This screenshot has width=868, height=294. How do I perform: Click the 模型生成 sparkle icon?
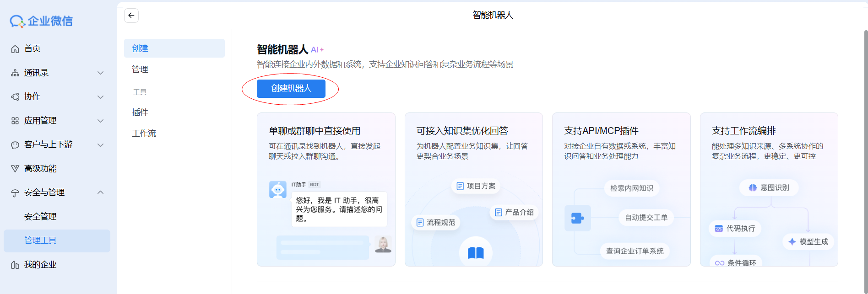pyautogui.click(x=792, y=241)
